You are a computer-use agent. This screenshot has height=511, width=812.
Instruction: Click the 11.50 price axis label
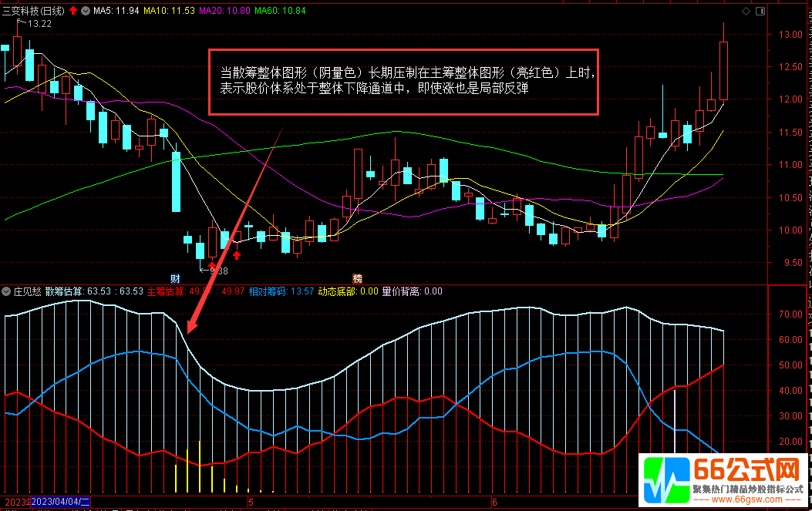tap(790, 132)
